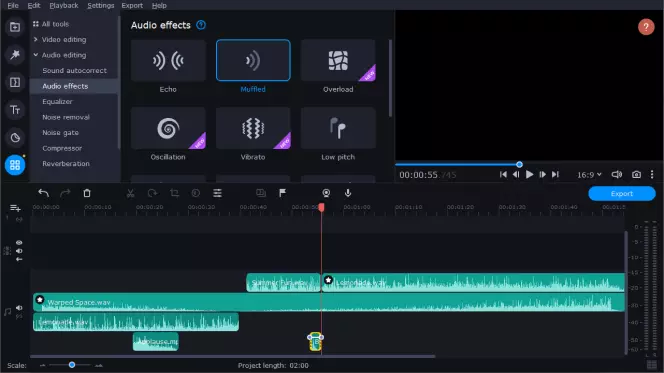Open the 16:9 aspect ratio dropdown
Image resolution: width=664 pixels, height=373 pixels.
tap(589, 174)
